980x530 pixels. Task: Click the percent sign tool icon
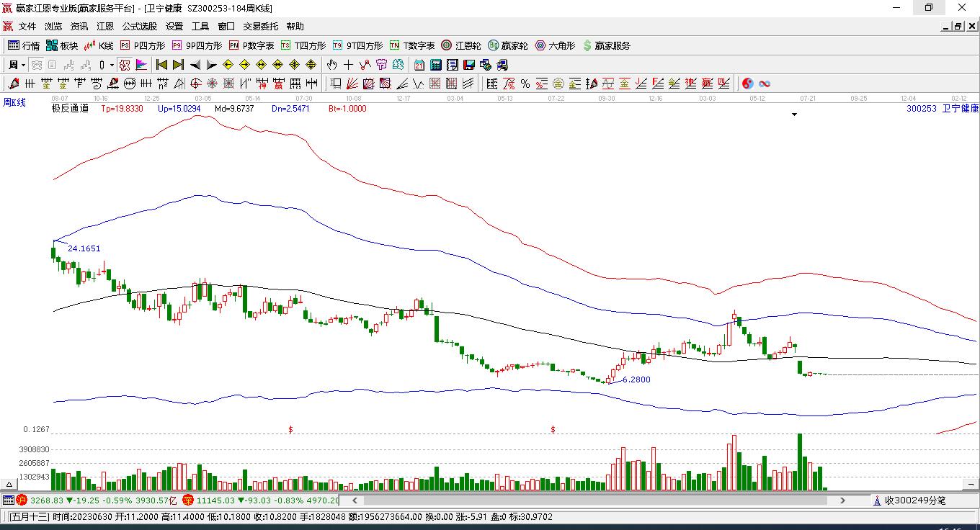point(525,84)
